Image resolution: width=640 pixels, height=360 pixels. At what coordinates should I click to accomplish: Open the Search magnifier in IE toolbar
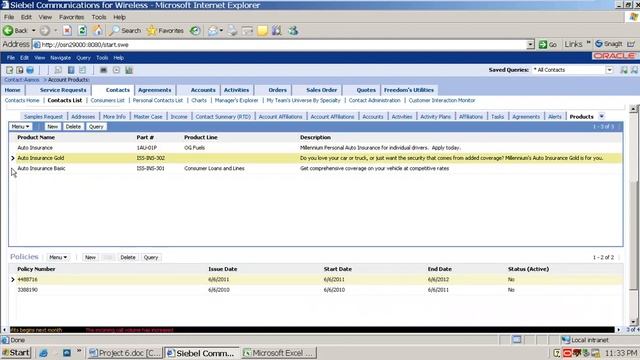(125, 31)
